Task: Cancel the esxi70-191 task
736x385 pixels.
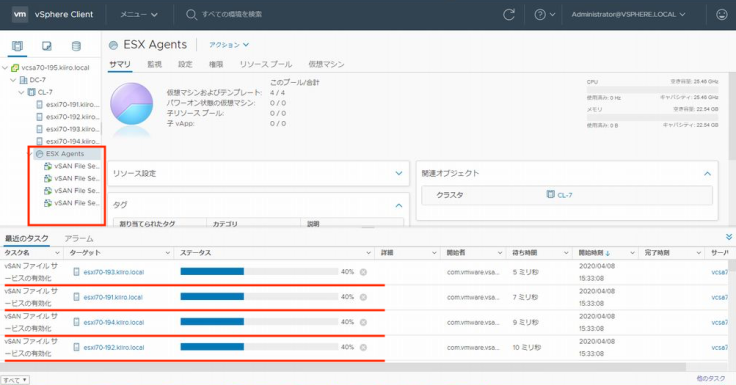Action: pos(363,297)
